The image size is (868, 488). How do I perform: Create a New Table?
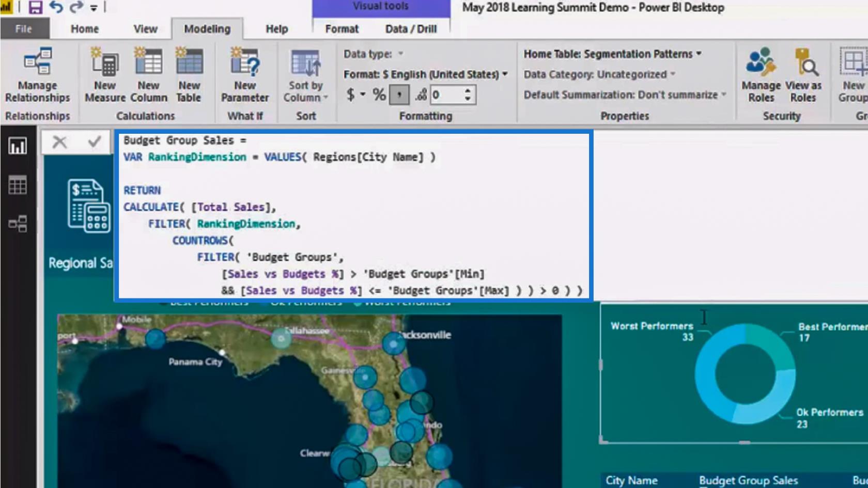pos(189,75)
